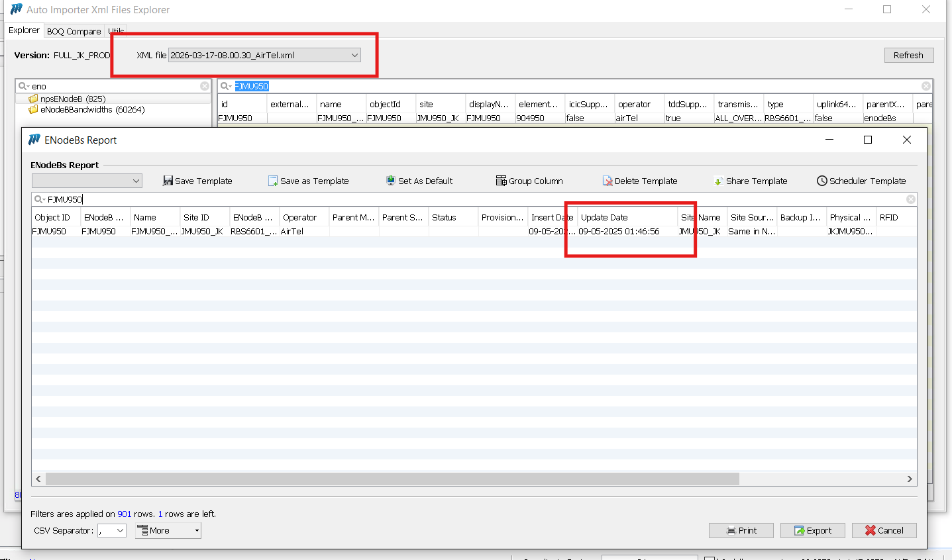Clear the 'eno' tree search box
The height and width of the screenshot is (560, 952).
coord(205,86)
